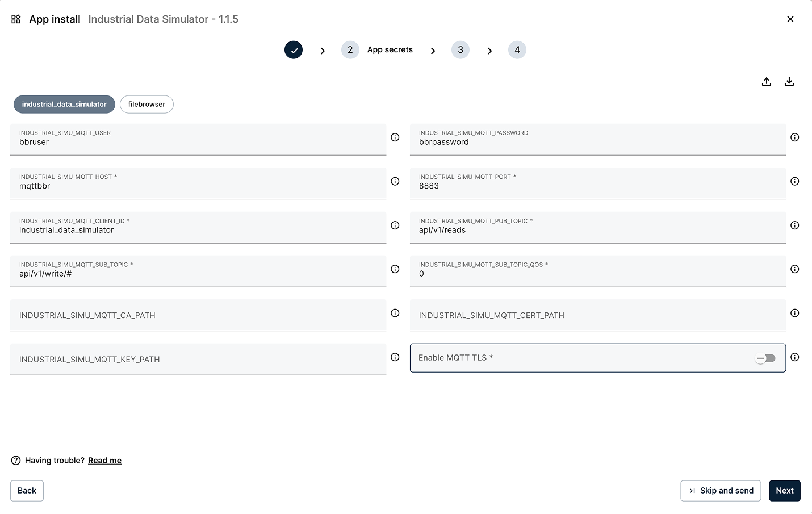
Task: Jump to step 4 in wizard
Action: click(x=517, y=50)
